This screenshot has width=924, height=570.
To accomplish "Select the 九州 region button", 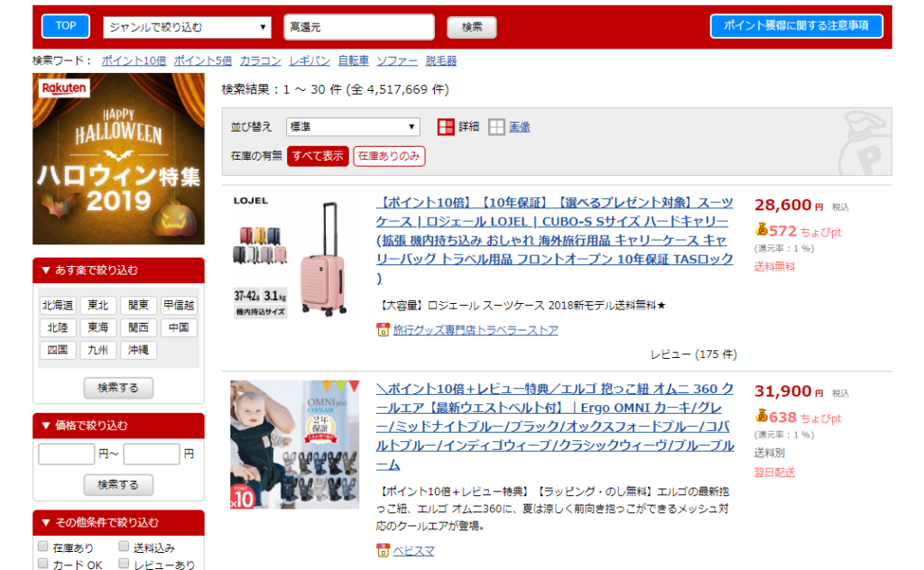I will (x=97, y=350).
